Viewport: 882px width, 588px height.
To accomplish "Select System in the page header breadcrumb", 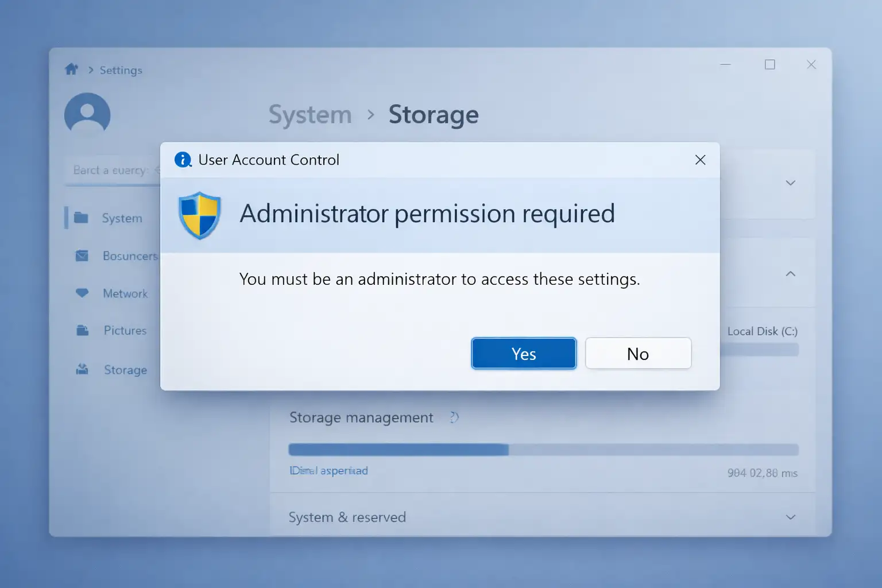I will point(310,114).
